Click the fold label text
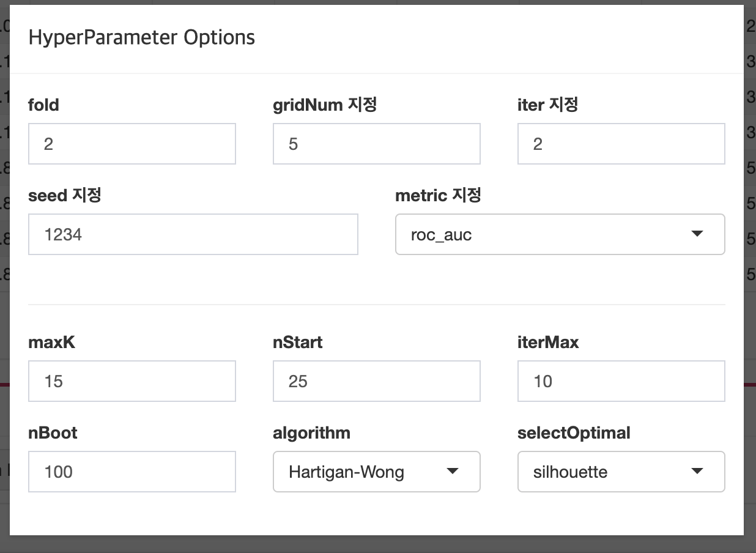The height and width of the screenshot is (553, 756). tap(43, 105)
